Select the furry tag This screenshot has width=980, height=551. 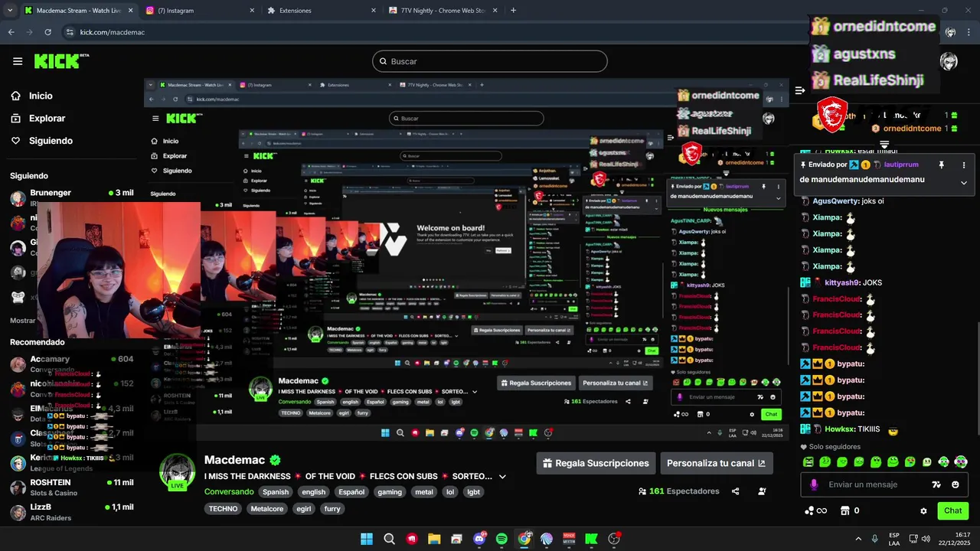(x=332, y=509)
